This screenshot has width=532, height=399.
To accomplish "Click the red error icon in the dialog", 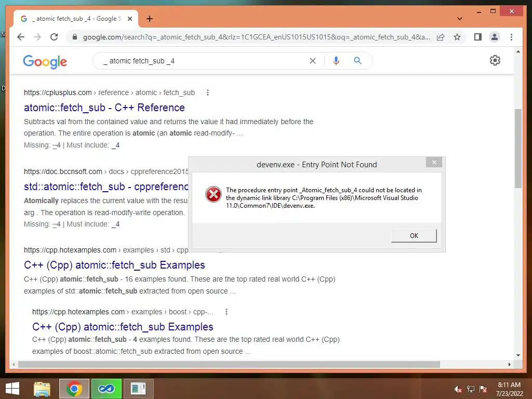I will (x=214, y=194).
